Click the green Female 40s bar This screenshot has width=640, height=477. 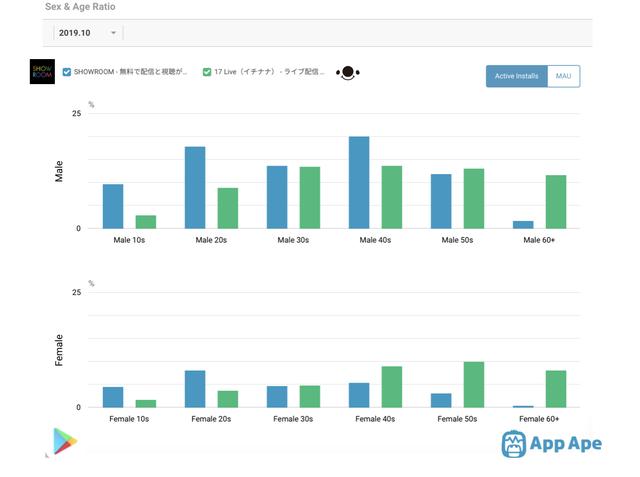point(392,386)
